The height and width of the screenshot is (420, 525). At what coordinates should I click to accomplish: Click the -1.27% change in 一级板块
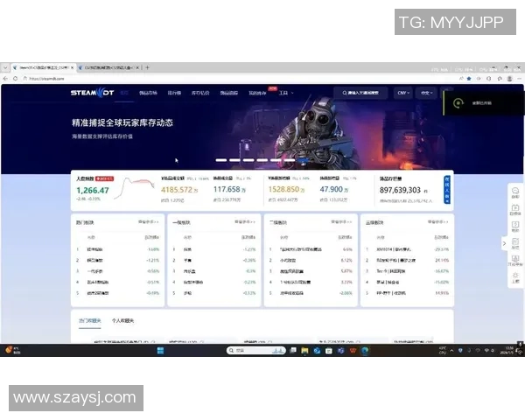click(249, 249)
